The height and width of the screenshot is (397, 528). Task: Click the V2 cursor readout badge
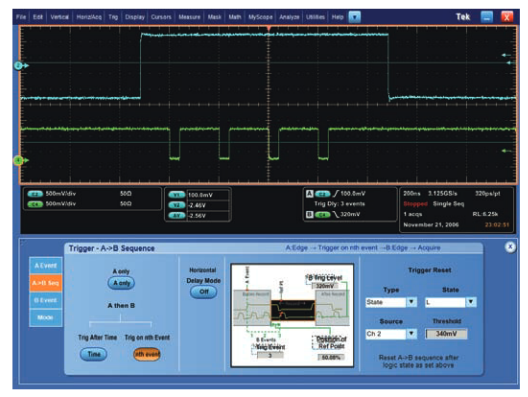(176, 205)
